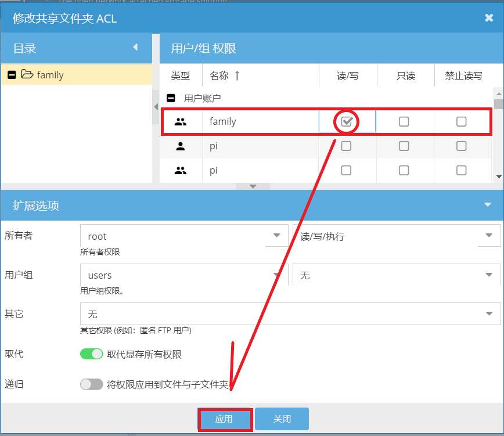Open the 所有者 root dropdown

point(277,235)
